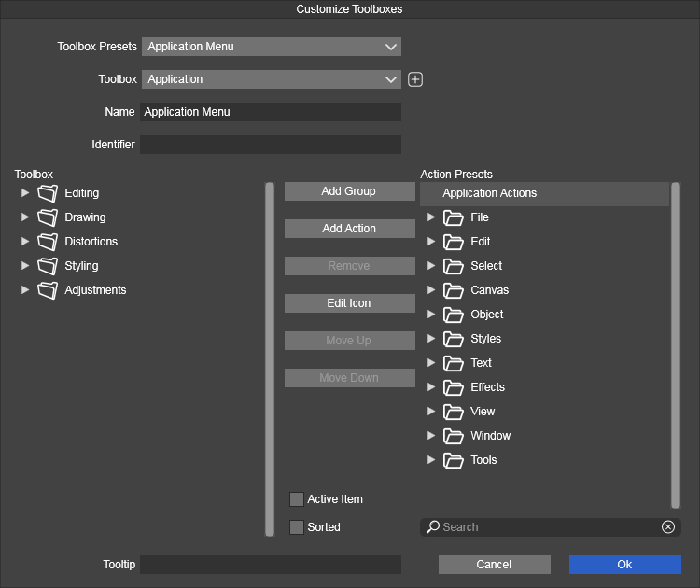The height and width of the screenshot is (588, 700).
Task: Select Application Actions header row
Action: click(544, 193)
